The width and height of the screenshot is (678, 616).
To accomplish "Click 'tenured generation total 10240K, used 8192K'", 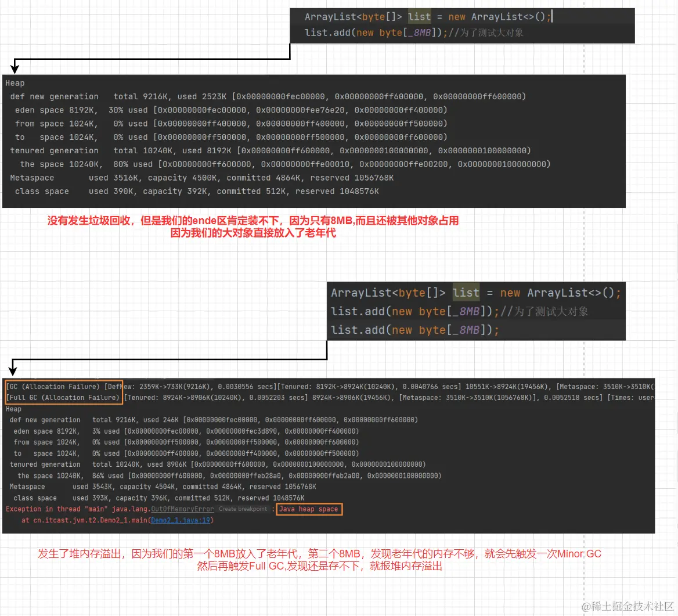I will tap(121, 150).
